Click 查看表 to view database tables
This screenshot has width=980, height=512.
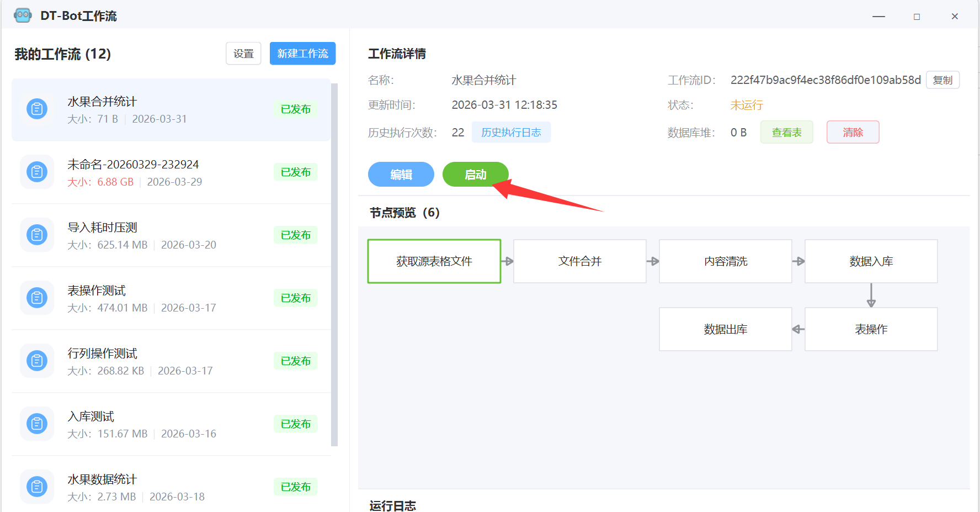[786, 133]
